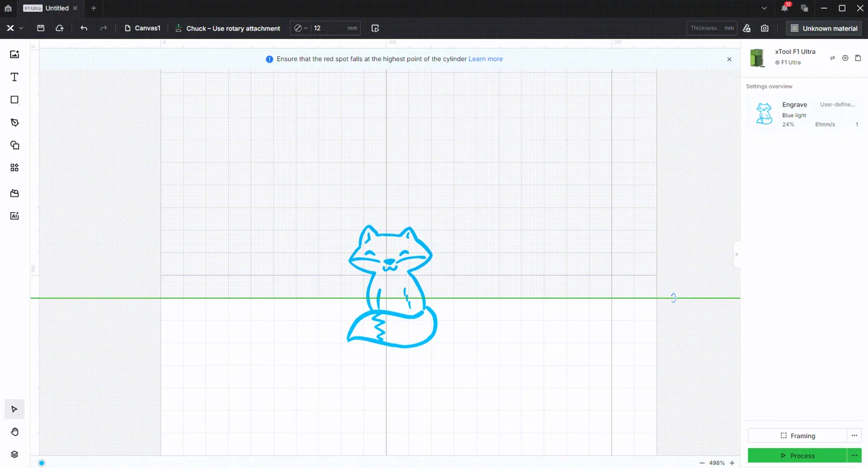
Task: Select the insert image tool
Action: (x=14, y=55)
